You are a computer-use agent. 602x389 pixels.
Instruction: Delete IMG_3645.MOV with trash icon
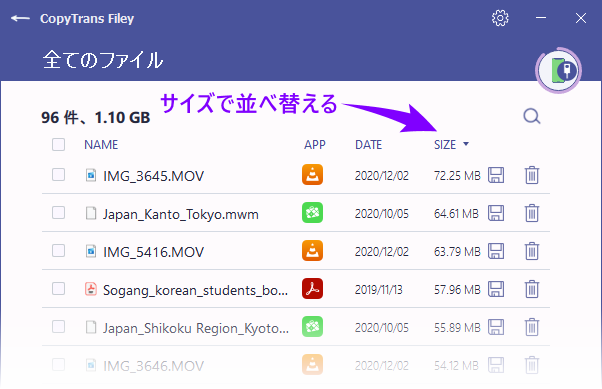pyautogui.click(x=532, y=175)
